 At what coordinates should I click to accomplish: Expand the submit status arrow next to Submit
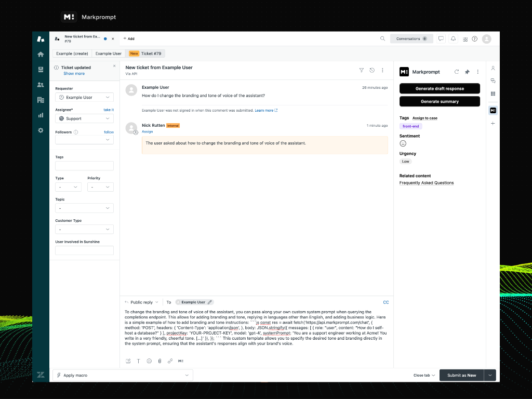pos(490,375)
